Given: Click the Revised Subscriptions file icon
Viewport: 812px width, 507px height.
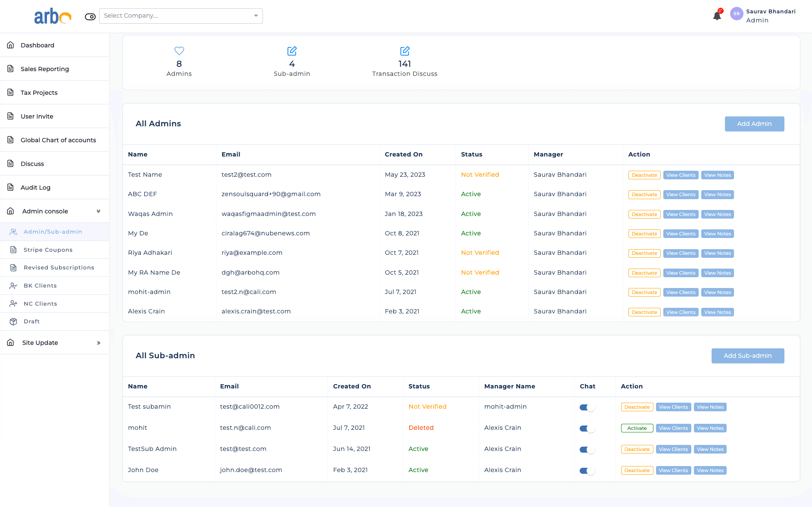Looking at the screenshot, I should 13,268.
